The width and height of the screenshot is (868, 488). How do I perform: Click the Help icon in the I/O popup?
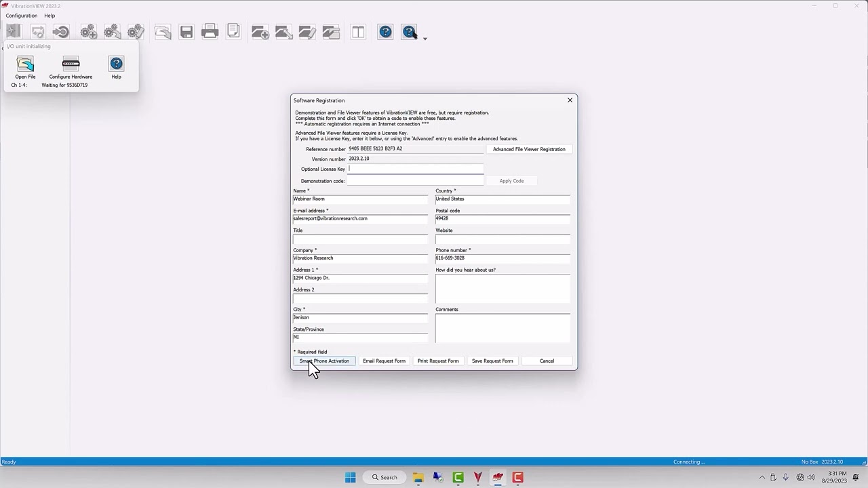[116, 64]
